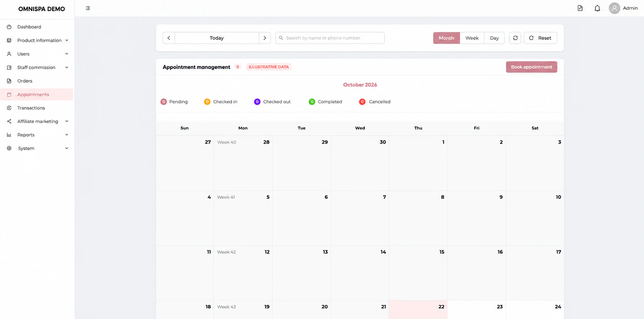Click the Users person icon
Screen dimensions: 644x319
coord(9,54)
